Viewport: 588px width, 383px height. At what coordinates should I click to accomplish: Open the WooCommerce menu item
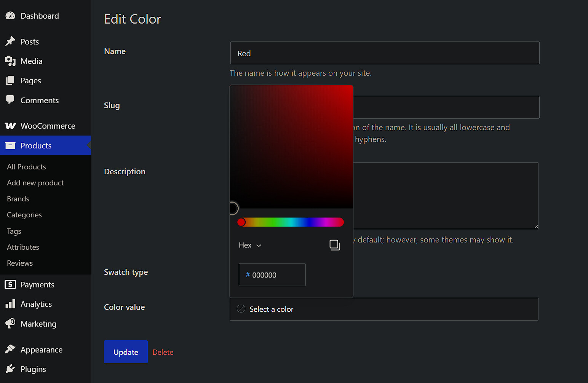pos(46,126)
